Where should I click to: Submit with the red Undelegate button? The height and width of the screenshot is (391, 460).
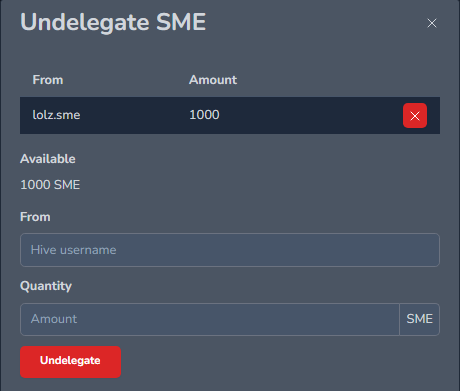[70, 362]
